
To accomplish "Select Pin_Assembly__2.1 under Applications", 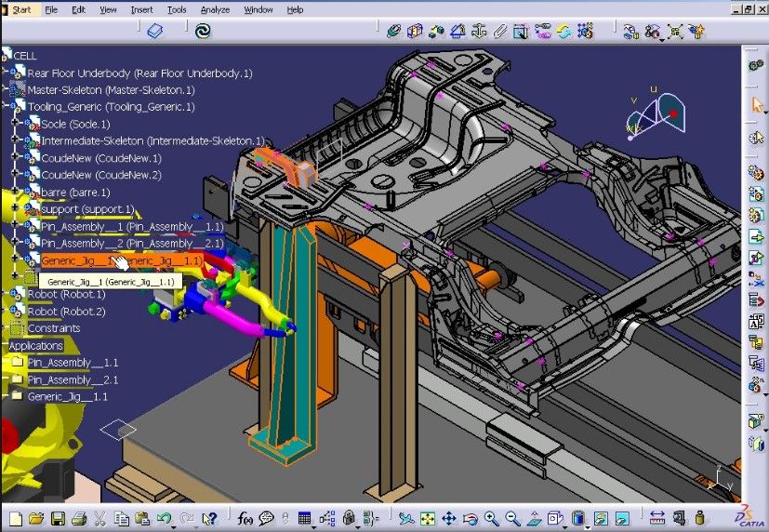I will pyautogui.click(x=73, y=379).
